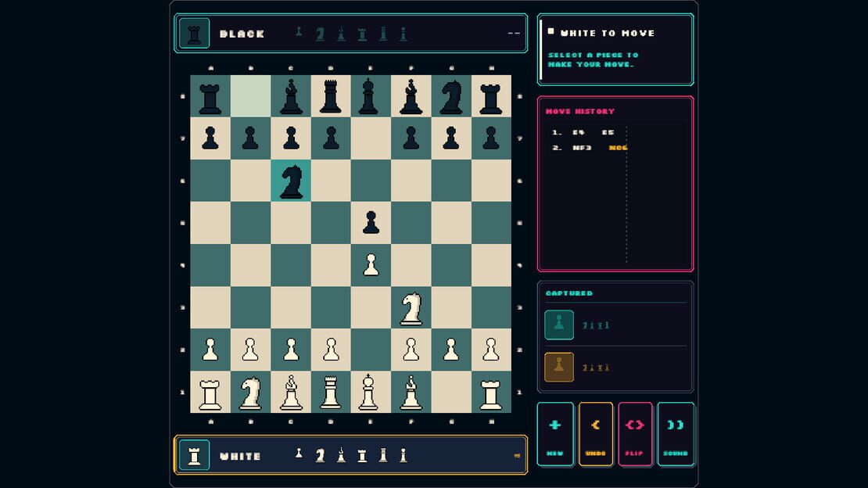Click the highlighted NC6 move in history
Viewport: 868px width, 488px height.
tap(618, 148)
